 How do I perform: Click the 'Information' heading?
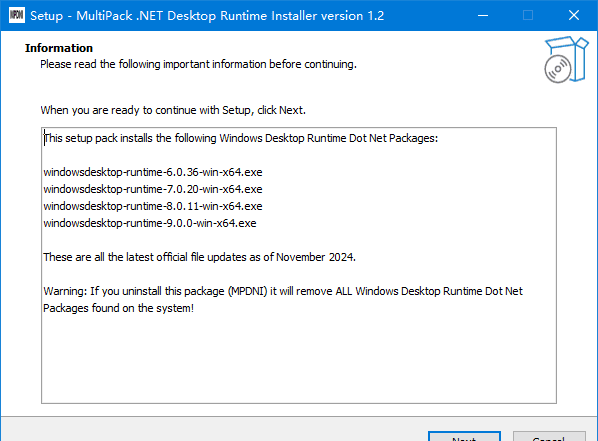tap(59, 48)
